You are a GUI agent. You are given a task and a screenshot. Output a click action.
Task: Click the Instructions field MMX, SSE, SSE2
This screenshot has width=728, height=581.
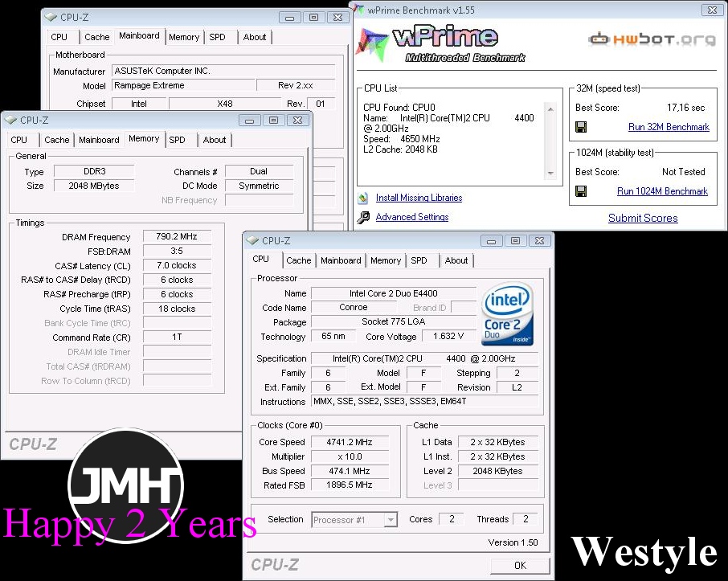(x=425, y=401)
